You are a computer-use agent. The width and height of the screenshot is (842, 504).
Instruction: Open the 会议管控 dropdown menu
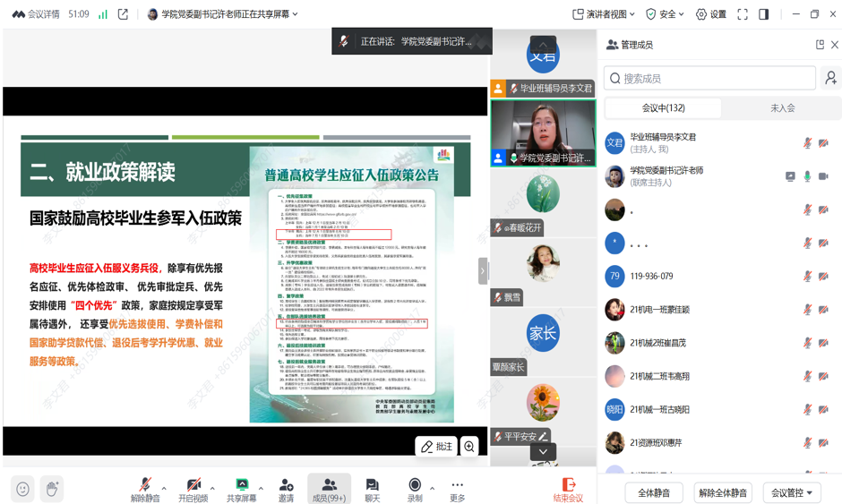[x=792, y=492]
